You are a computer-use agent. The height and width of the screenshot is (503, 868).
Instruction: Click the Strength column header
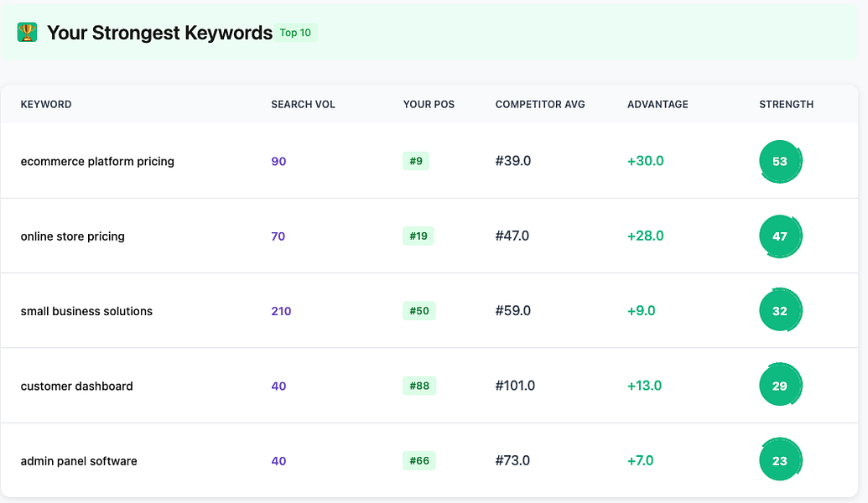(x=786, y=105)
